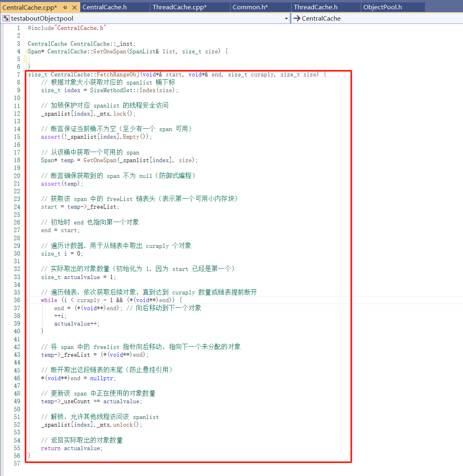The image size is (463, 476).
Task: Click 'CentralCache CentralCache::_inst;' on line 3
Action: [x=82, y=44]
